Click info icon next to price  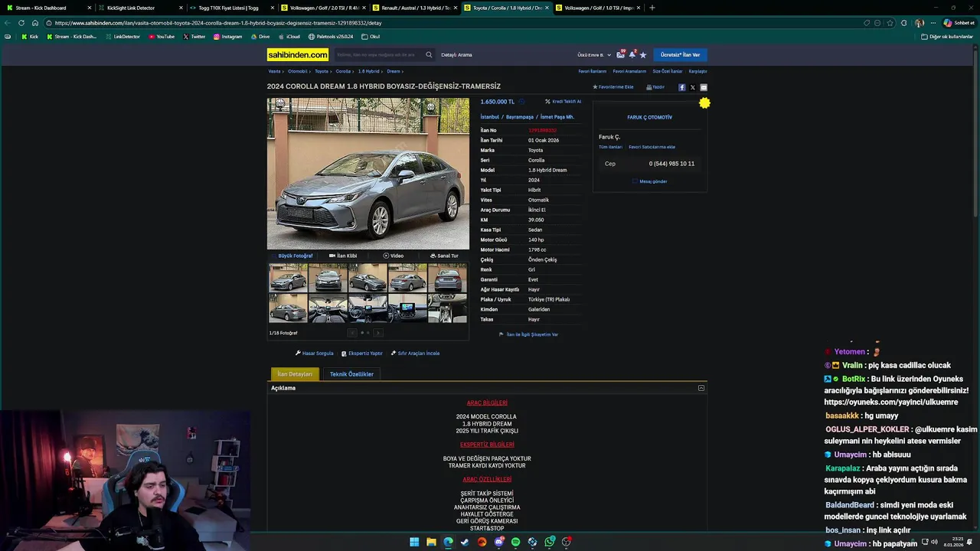pyautogui.click(x=521, y=102)
